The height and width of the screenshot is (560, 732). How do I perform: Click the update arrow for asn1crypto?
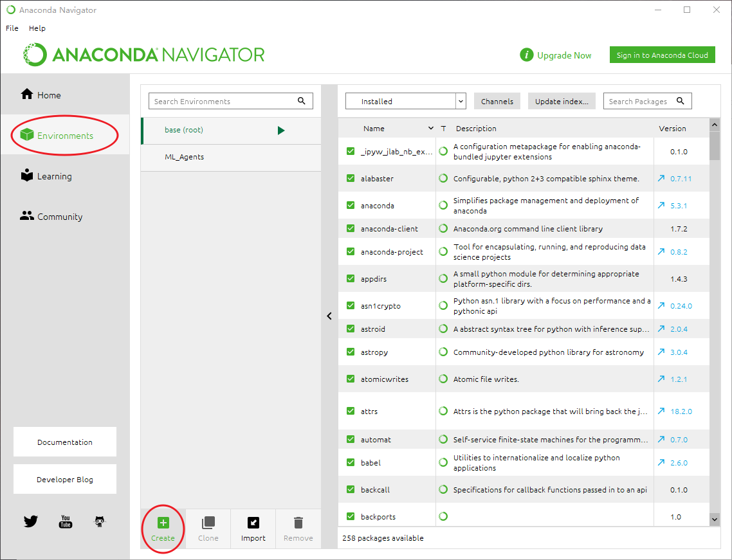coord(661,305)
